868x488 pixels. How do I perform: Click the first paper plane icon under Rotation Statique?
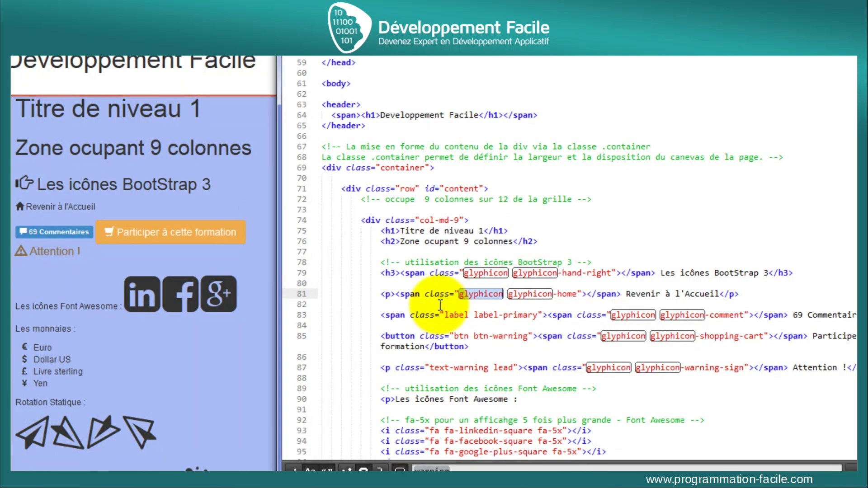coord(33,432)
